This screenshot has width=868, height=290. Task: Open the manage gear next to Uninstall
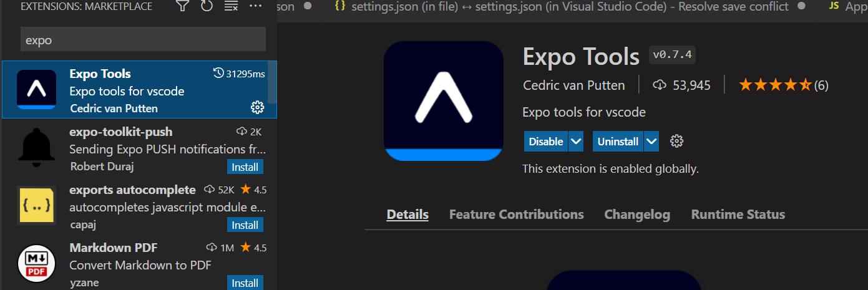pos(676,142)
